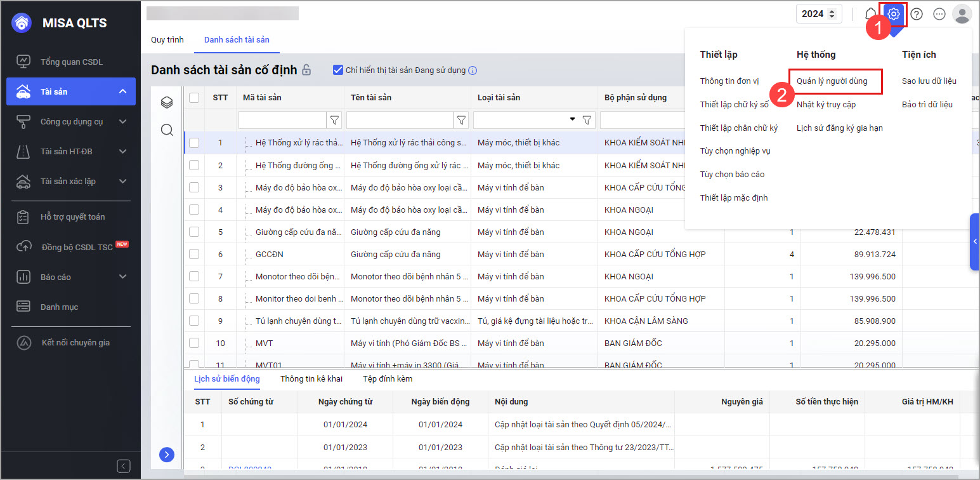Click the Tên tài sản filter input

399,120
